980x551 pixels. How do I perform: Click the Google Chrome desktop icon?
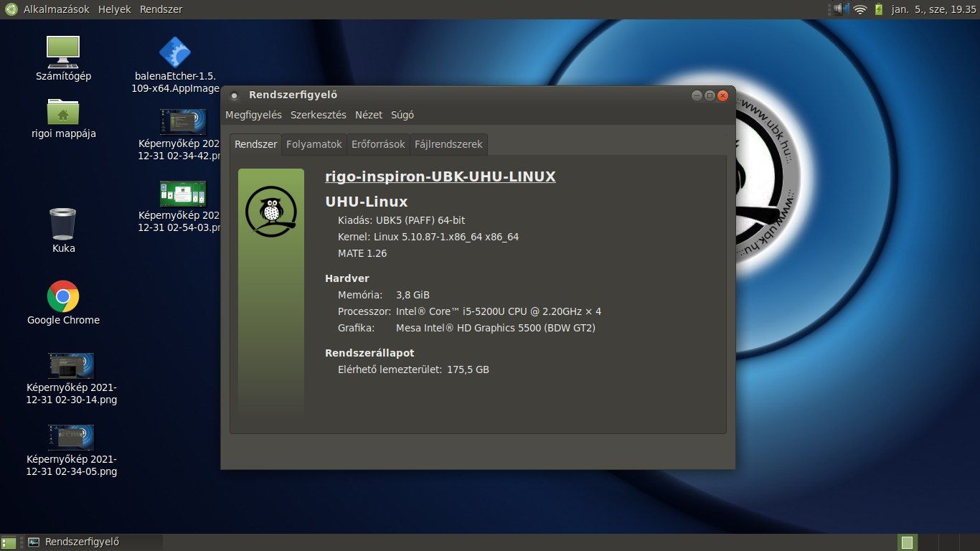(x=63, y=296)
